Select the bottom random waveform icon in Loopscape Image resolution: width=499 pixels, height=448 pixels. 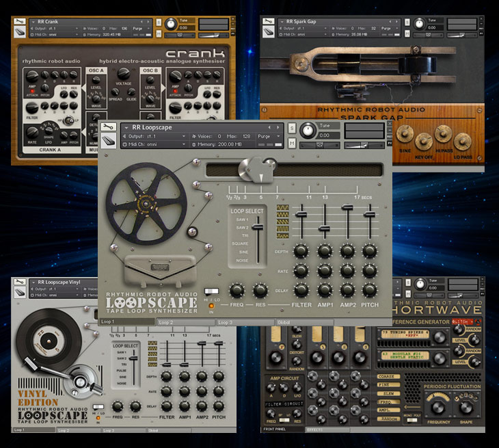point(282,235)
